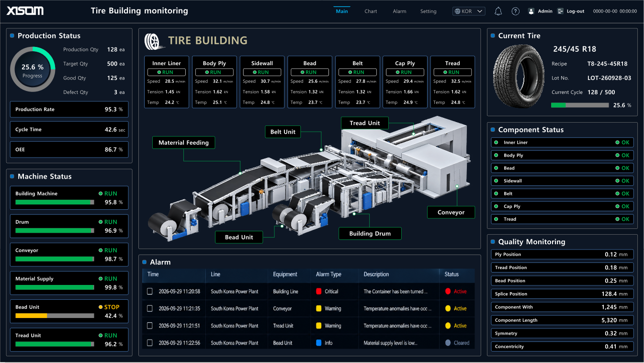Click the Cycle Time 42.6 value

point(111,129)
